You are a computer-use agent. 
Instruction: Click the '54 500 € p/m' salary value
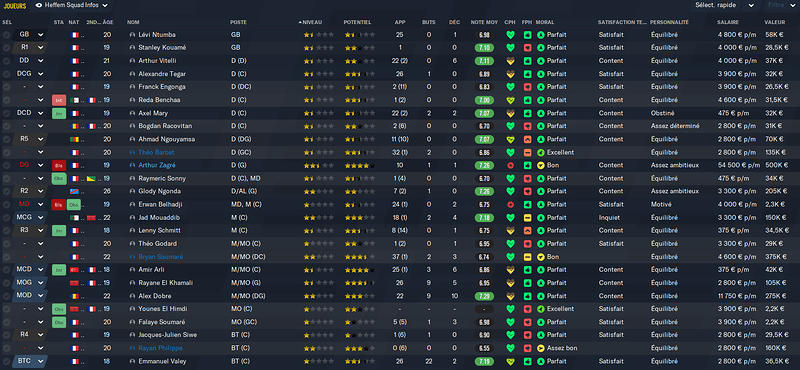point(738,165)
